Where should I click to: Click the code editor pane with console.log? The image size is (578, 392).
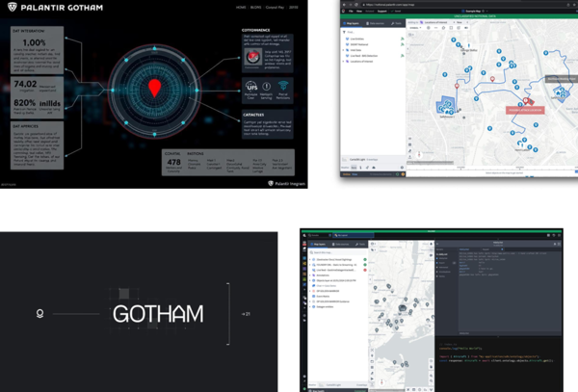(x=498, y=364)
